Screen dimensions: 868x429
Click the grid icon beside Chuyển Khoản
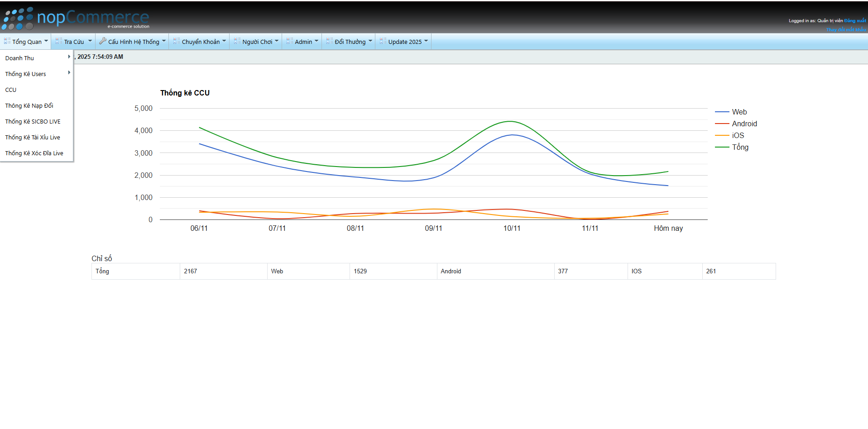pos(177,41)
